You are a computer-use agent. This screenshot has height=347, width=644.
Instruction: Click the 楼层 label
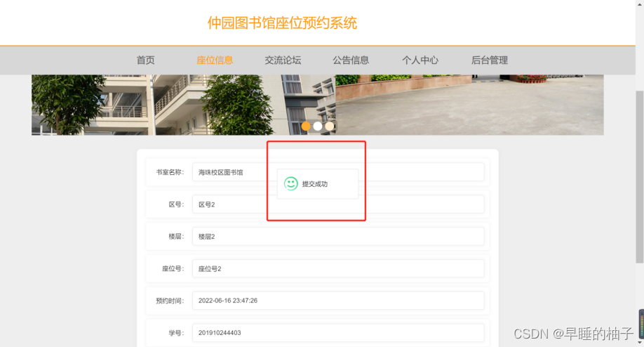177,237
